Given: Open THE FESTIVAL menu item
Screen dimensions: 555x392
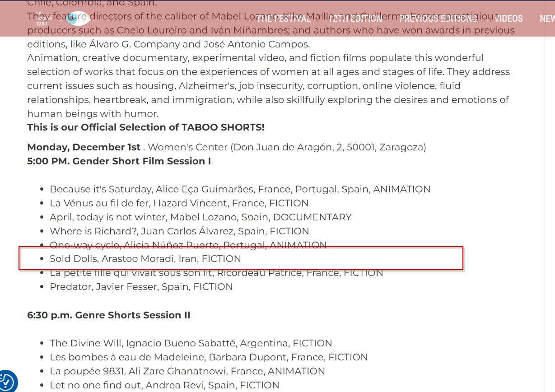Looking at the screenshot, I should pos(284,19).
